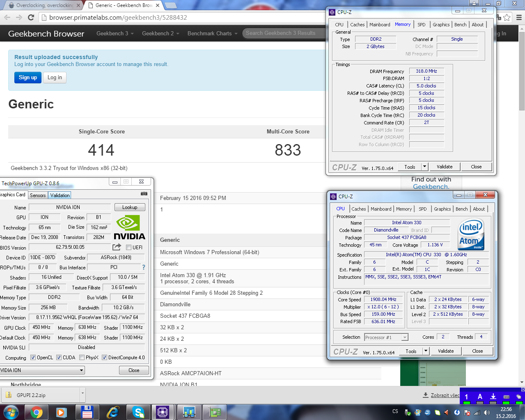Click the browser back arrow
This screenshot has width=525, height=420.
7,17
